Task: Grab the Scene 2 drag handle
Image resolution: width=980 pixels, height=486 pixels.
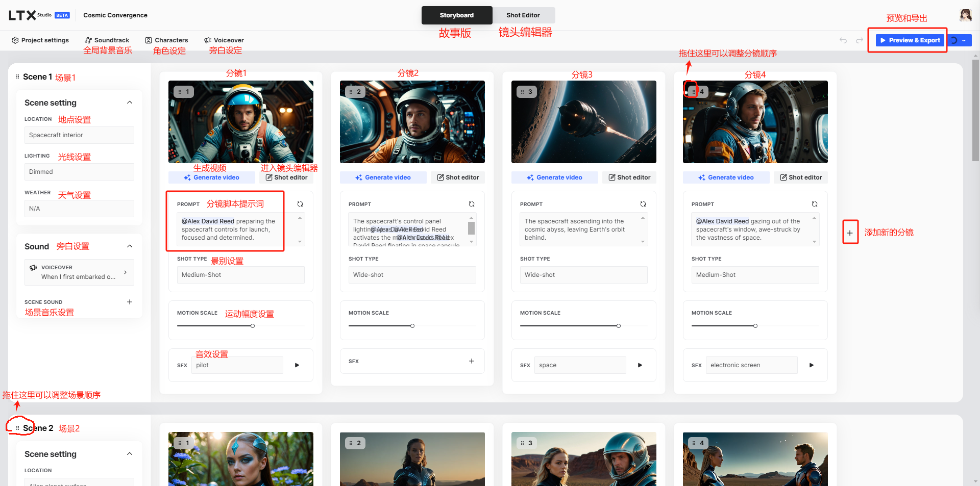Action: coord(17,428)
